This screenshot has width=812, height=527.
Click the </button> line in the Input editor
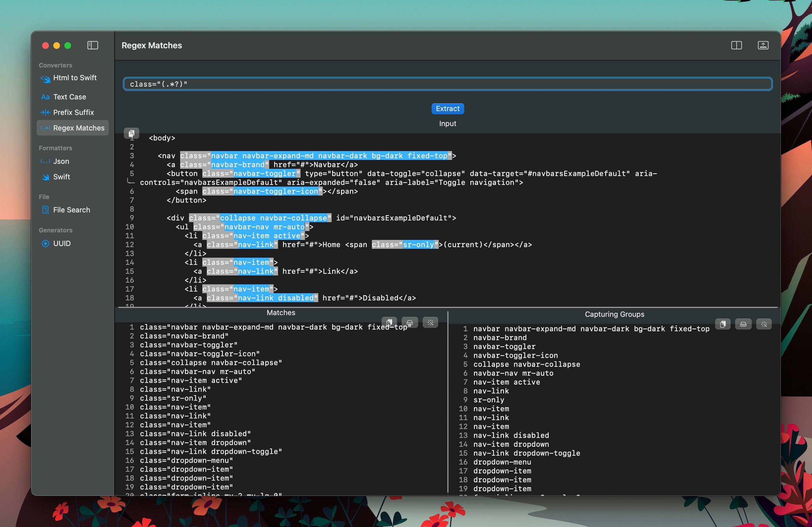[x=186, y=200]
